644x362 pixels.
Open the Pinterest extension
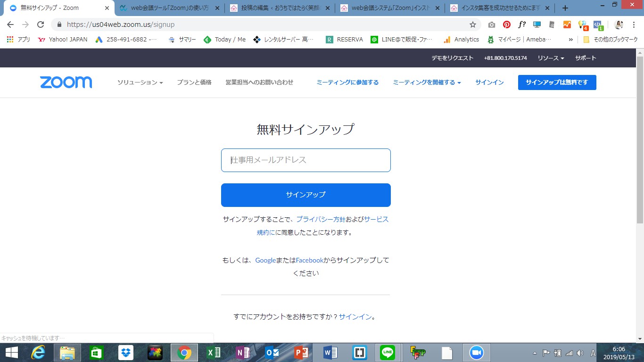(x=507, y=25)
